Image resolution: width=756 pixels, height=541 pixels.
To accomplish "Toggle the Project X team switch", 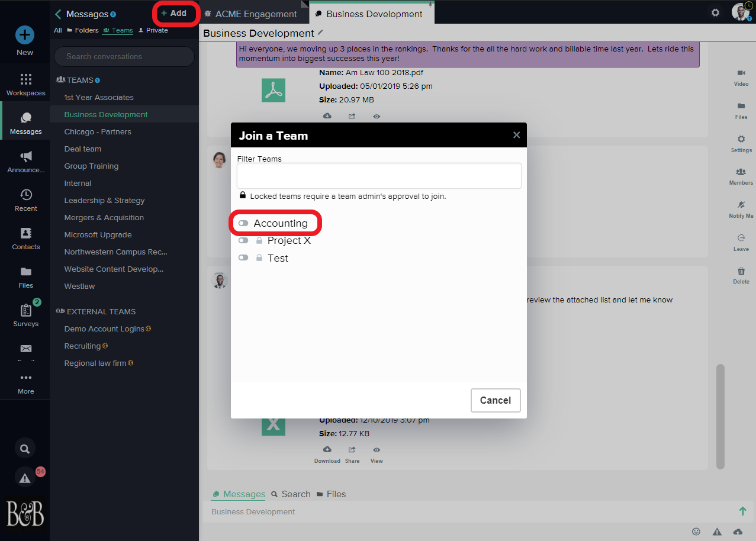I will [243, 241].
